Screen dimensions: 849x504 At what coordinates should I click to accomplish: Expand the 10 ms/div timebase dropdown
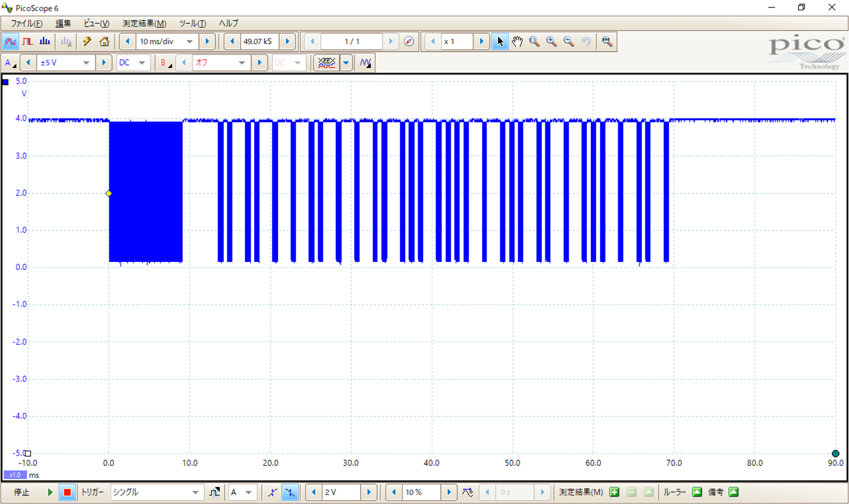[190, 41]
